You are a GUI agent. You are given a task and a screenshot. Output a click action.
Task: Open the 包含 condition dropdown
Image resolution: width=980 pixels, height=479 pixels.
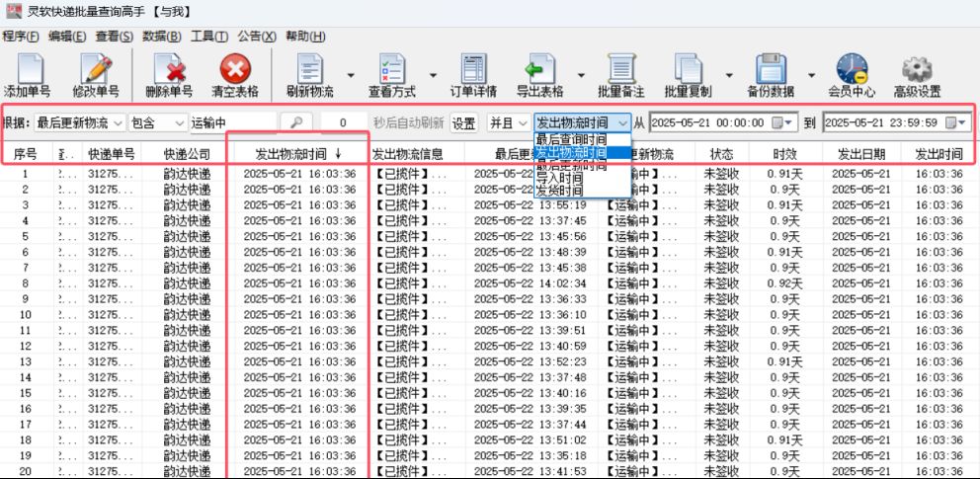coord(158,123)
